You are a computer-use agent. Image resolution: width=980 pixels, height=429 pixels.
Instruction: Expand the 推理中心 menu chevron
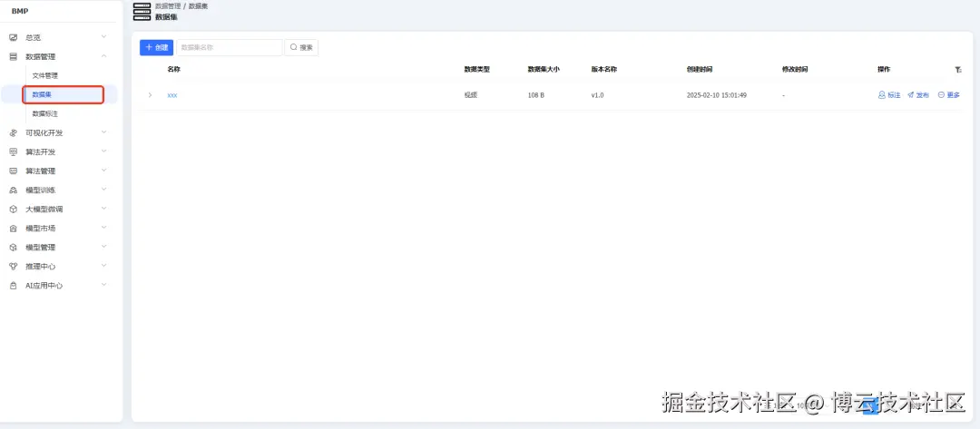(103, 266)
